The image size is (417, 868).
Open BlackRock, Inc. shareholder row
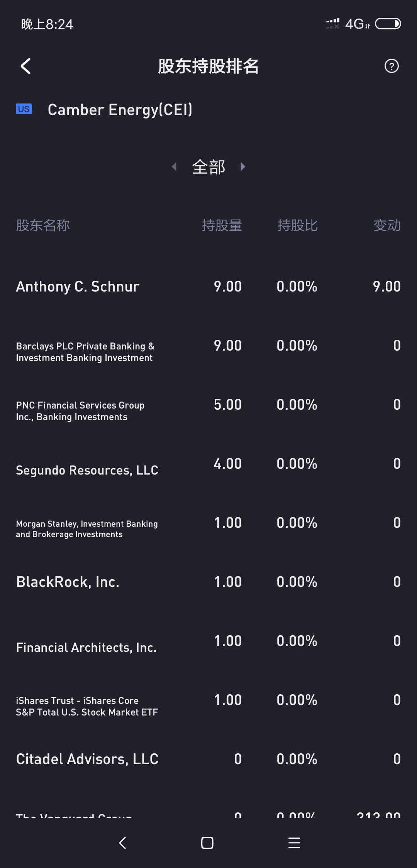pos(208,582)
